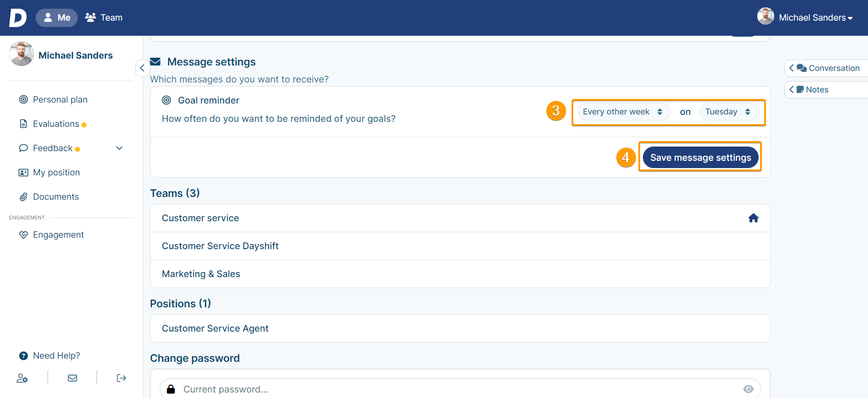Select the Customer service team row
This screenshot has height=398, width=868.
460,218
